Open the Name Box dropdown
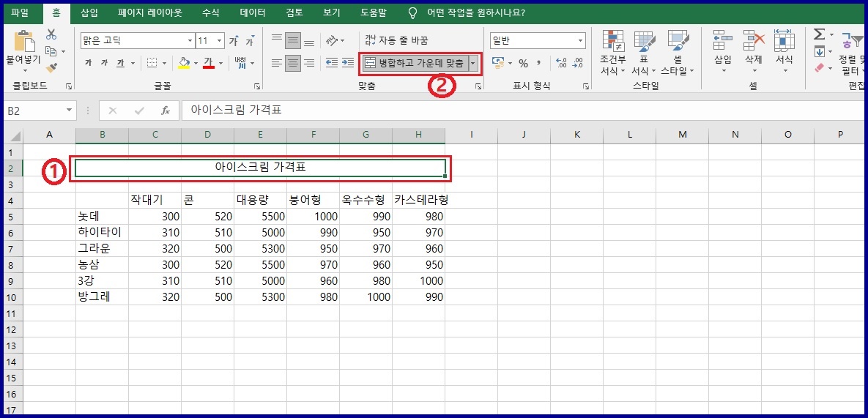Viewport: 868px width, 418px height. pos(69,111)
